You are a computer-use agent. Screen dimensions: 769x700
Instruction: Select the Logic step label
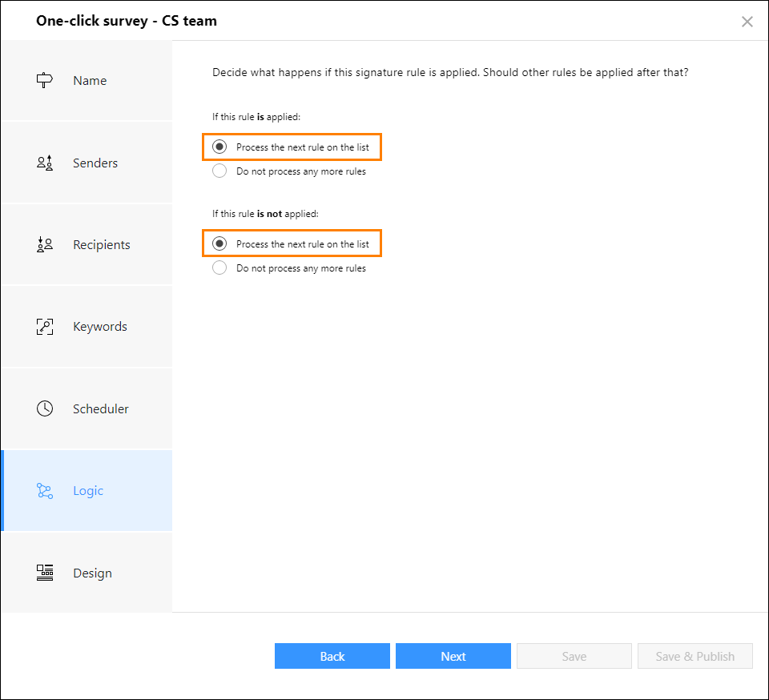(88, 491)
